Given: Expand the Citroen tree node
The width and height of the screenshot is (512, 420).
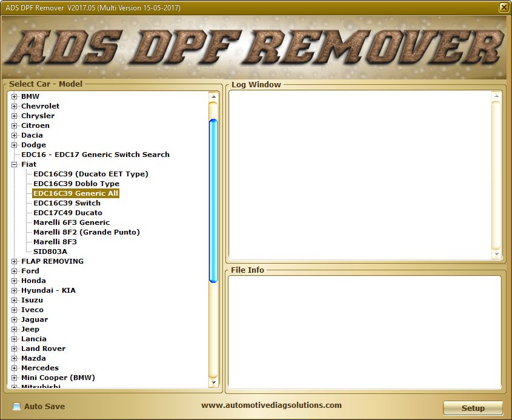Looking at the screenshot, I should pyautogui.click(x=14, y=125).
